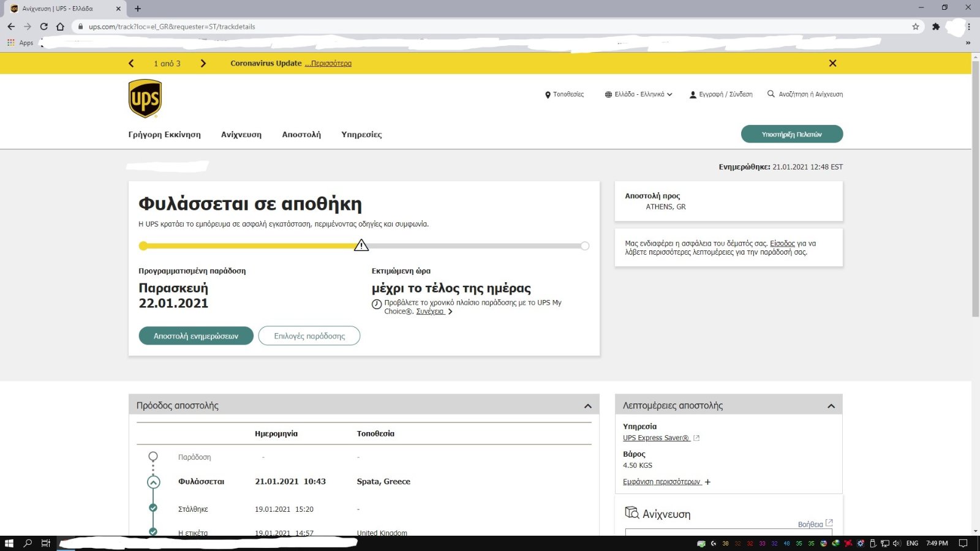Open the Apps bookmarks shortcut
Image resolution: width=980 pixels, height=551 pixels.
tap(20, 43)
